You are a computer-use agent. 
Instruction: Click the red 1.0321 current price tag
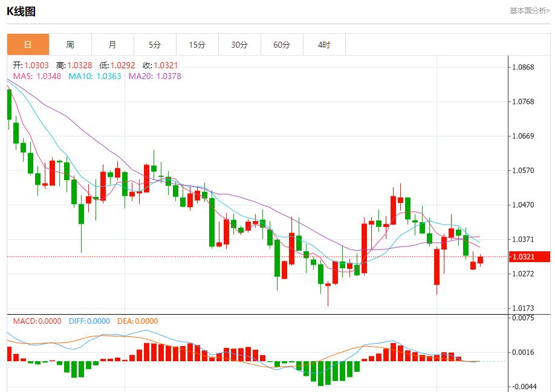[530, 257]
